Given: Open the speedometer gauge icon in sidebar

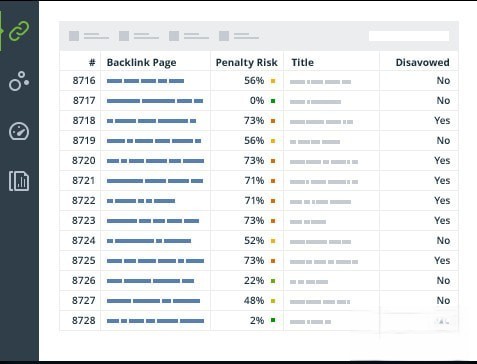Looking at the screenshot, I should pos(19,131).
